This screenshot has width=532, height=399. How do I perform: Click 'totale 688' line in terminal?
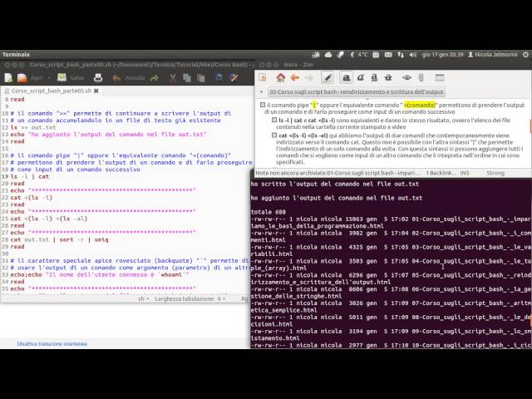268,212
